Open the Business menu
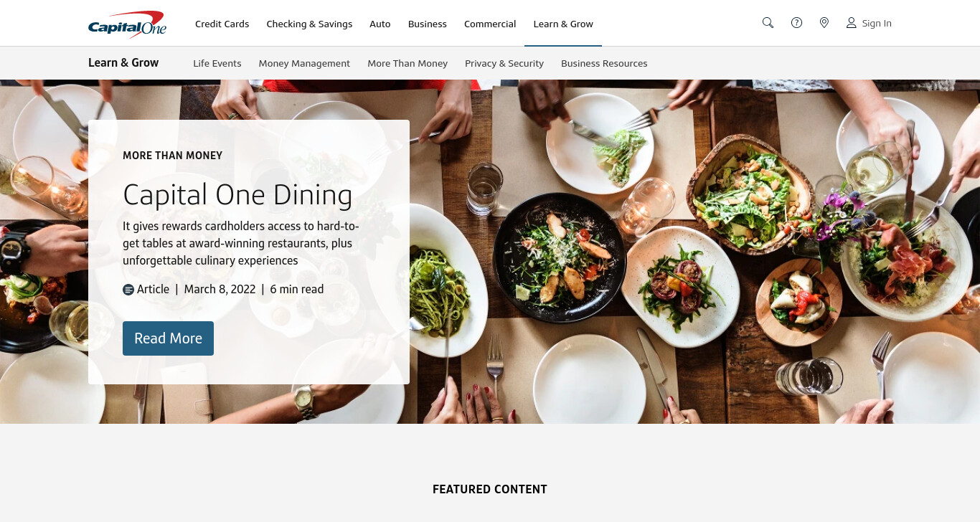Image resolution: width=980 pixels, height=522 pixels. coord(428,24)
